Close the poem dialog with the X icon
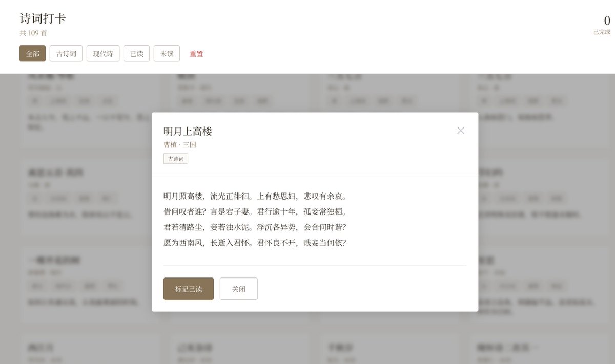The height and width of the screenshot is (364, 615). pyautogui.click(x=461, y=131)
